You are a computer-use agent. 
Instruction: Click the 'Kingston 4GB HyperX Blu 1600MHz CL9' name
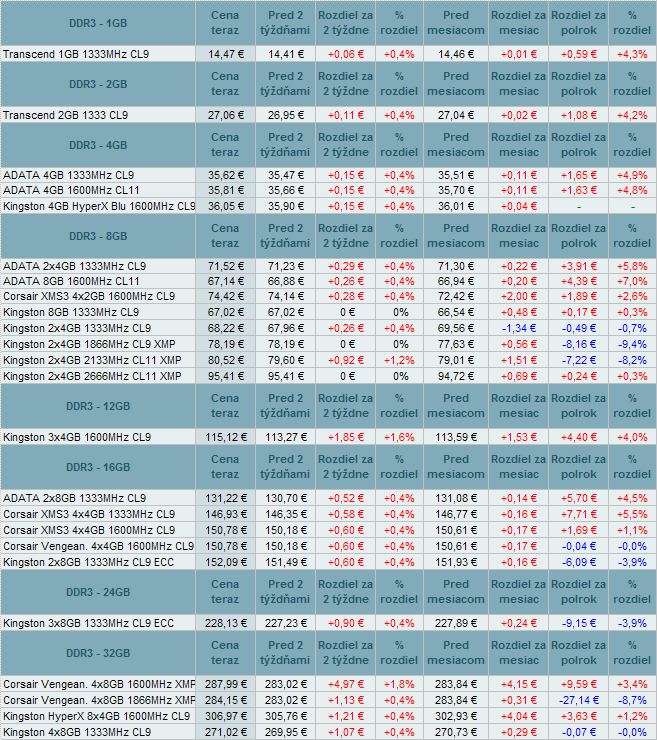tap(99, 206)
